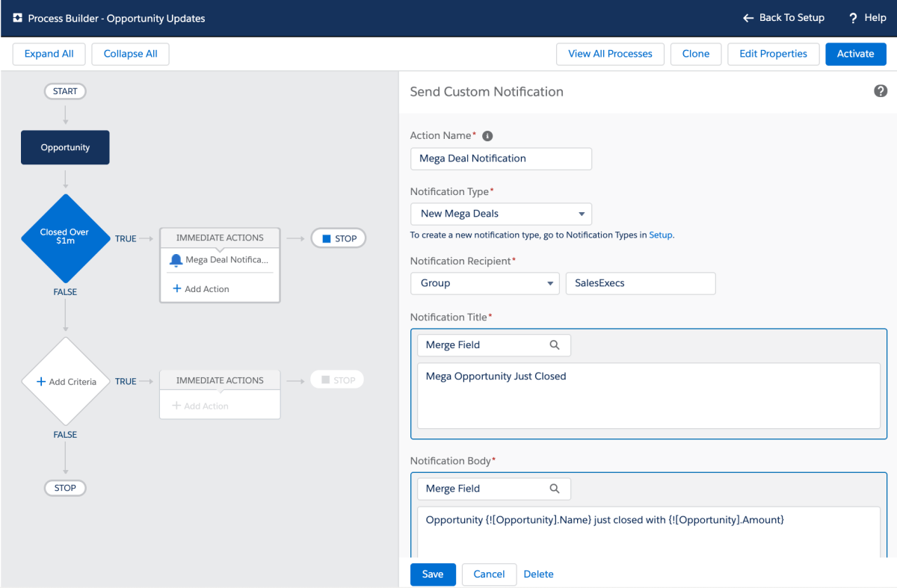Click the Back To Setup arrow
Image resolution: width=897 pixels, height=588 pixels.
748,18
